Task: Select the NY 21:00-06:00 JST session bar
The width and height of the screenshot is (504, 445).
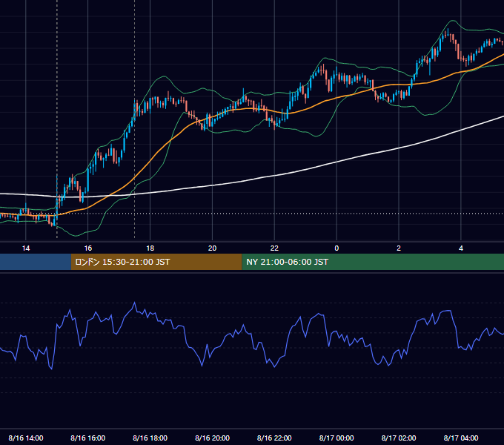Action: click(x=373, y=262)
